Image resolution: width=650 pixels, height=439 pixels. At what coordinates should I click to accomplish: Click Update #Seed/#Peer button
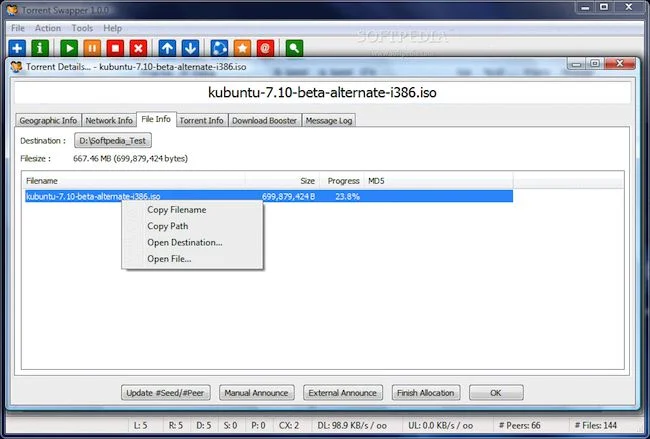tap(165, 393)
